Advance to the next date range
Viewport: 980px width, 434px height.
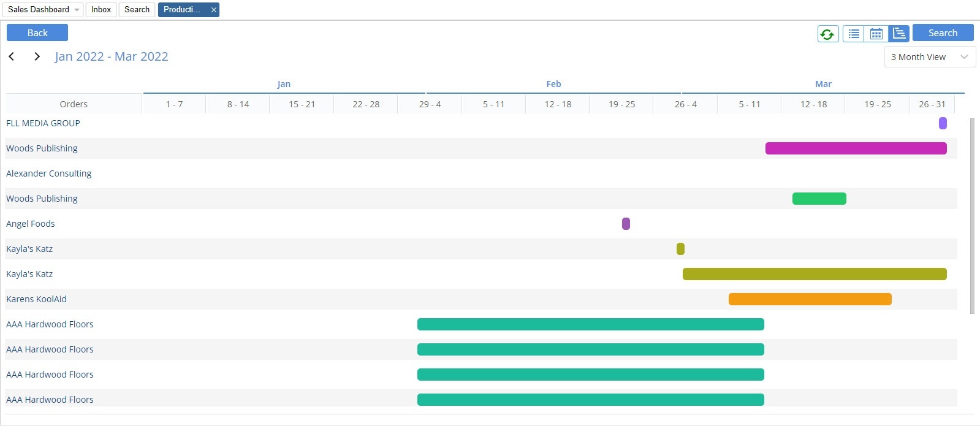[37, 56]
